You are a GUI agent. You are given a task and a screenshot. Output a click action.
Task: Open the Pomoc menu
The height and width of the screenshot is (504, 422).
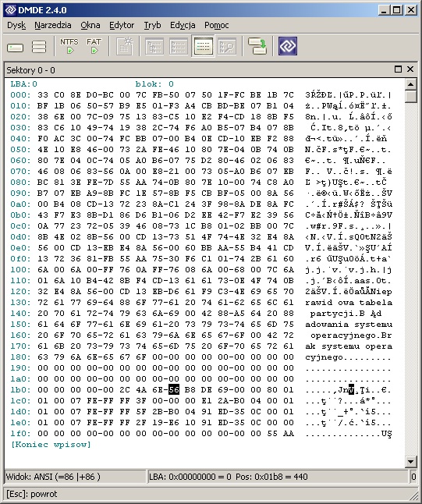(x=217, y=25)
